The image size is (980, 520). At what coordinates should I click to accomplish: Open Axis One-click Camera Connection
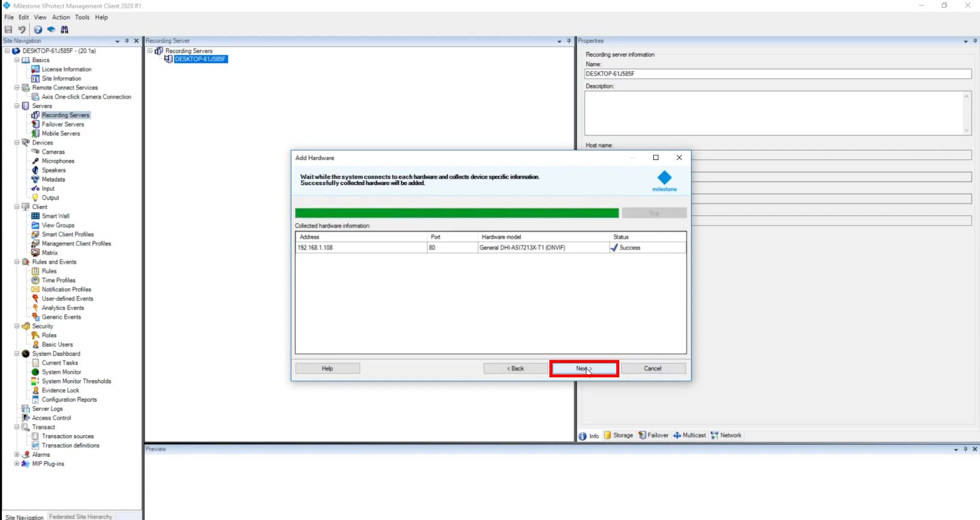87,97
